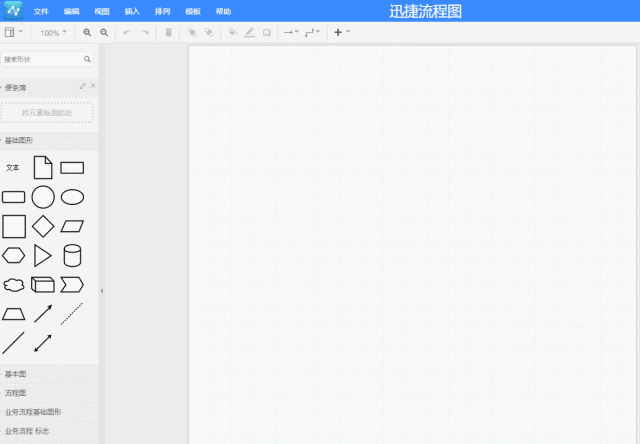Viewport: 640px width, 444px height.
Task: Select the small rectangle shape beside note shape
Action: [72, 168]
